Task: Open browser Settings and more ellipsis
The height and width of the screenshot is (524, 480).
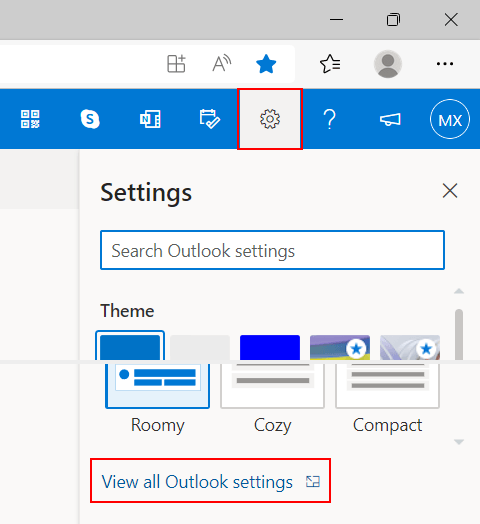Action: tap(445, 63)
